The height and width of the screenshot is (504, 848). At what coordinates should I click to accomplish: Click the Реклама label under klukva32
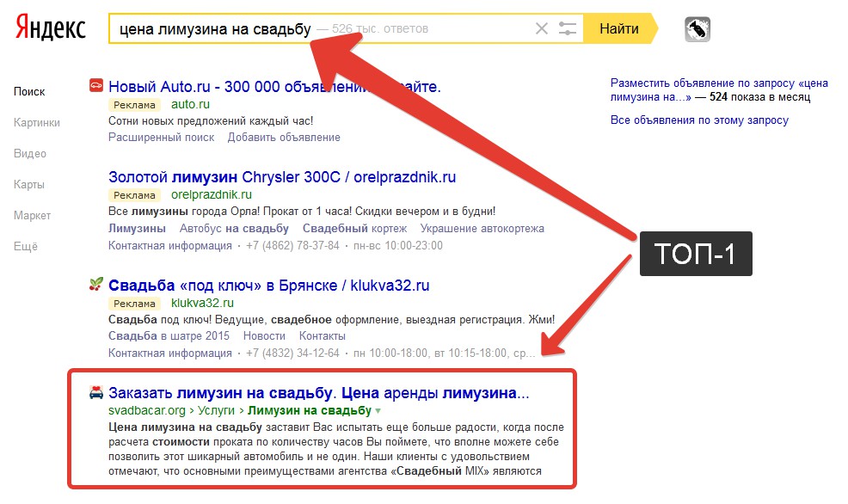point(135,304)
